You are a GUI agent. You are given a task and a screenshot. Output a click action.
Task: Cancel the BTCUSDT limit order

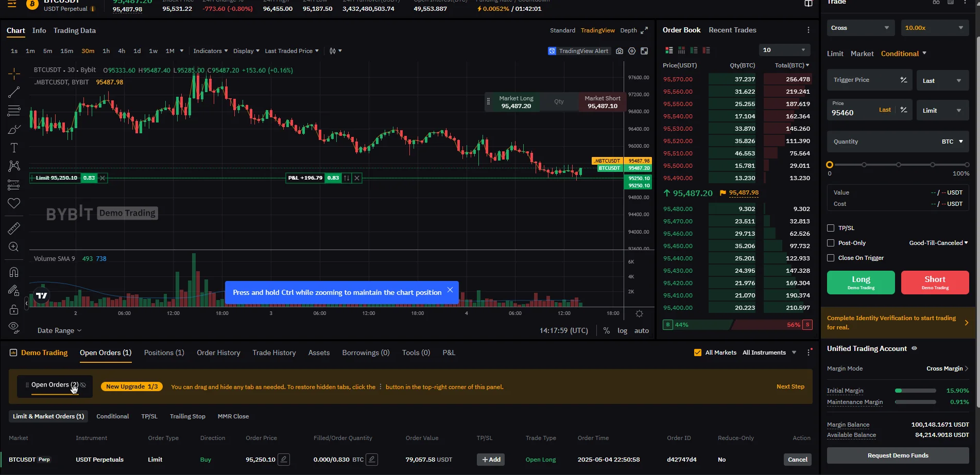[798, 460]
